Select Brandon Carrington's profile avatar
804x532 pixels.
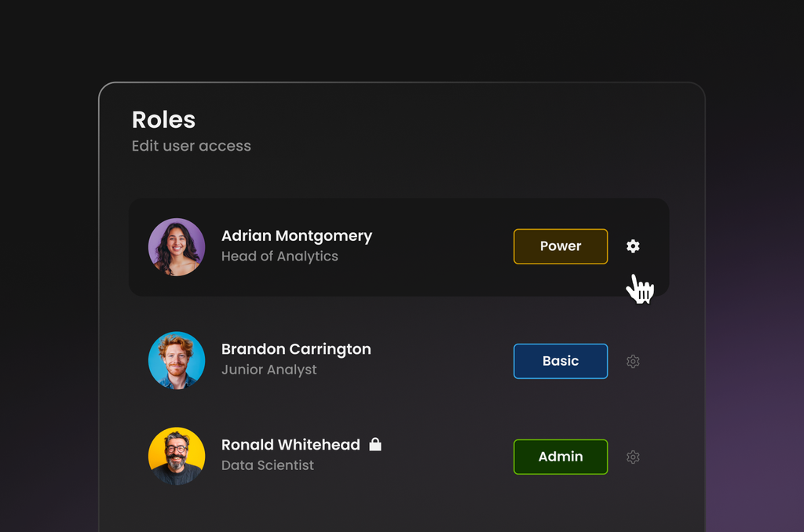177,360
